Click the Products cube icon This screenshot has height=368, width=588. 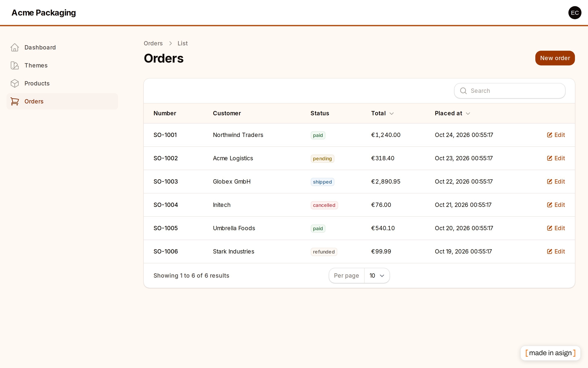coord(14,83)
